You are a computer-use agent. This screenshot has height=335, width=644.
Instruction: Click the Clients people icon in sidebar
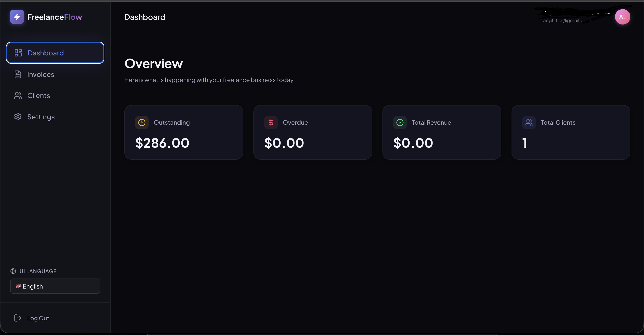pos(18,95)
